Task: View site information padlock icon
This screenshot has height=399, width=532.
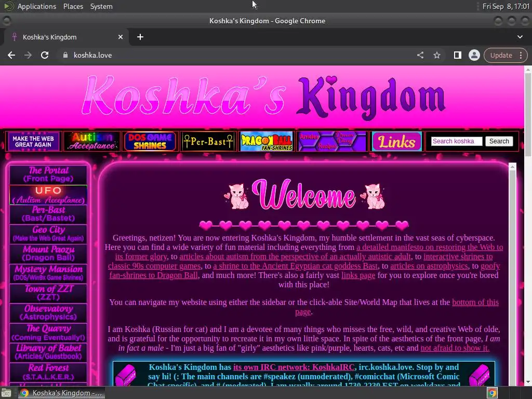Action: (65, 55)
